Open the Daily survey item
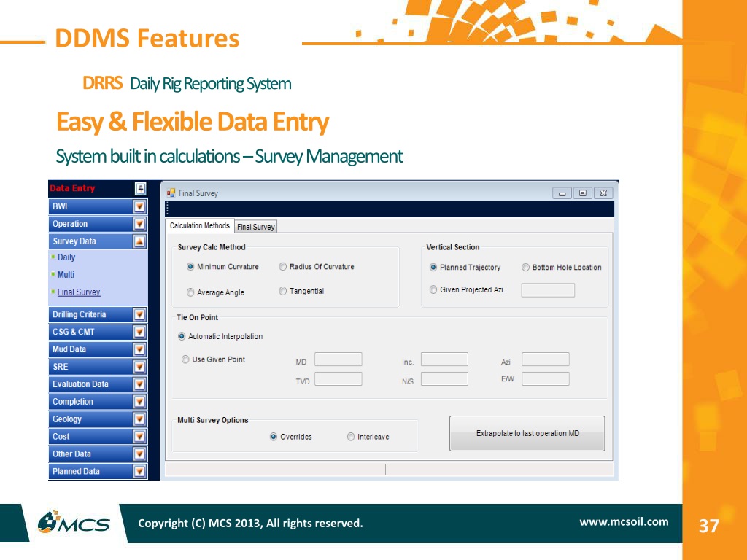Viewport: 747px width, 560px height. tap(66, 257)
